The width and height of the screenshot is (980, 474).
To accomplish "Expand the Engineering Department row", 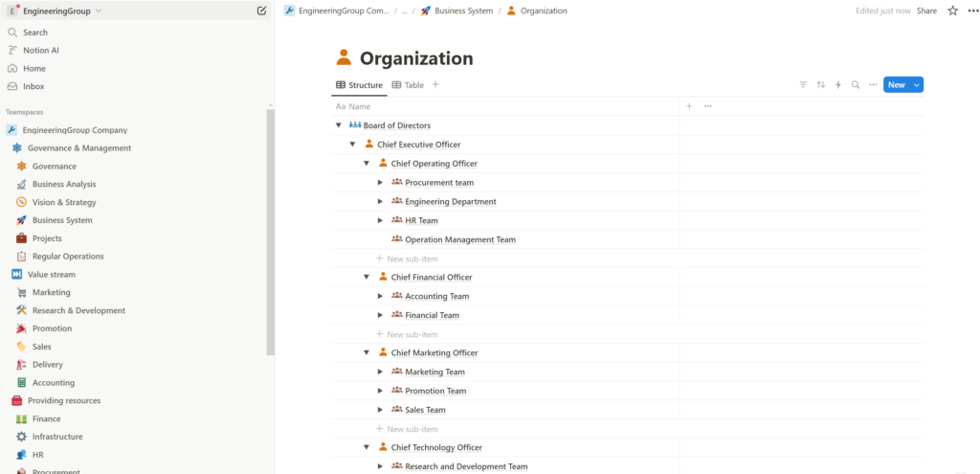I will click(380, 202).
